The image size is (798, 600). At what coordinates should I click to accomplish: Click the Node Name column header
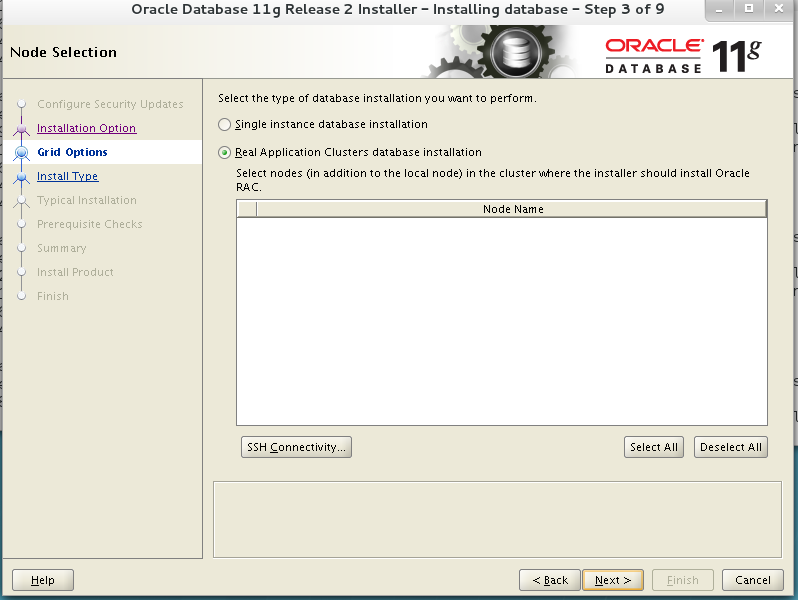coord(512,209)
